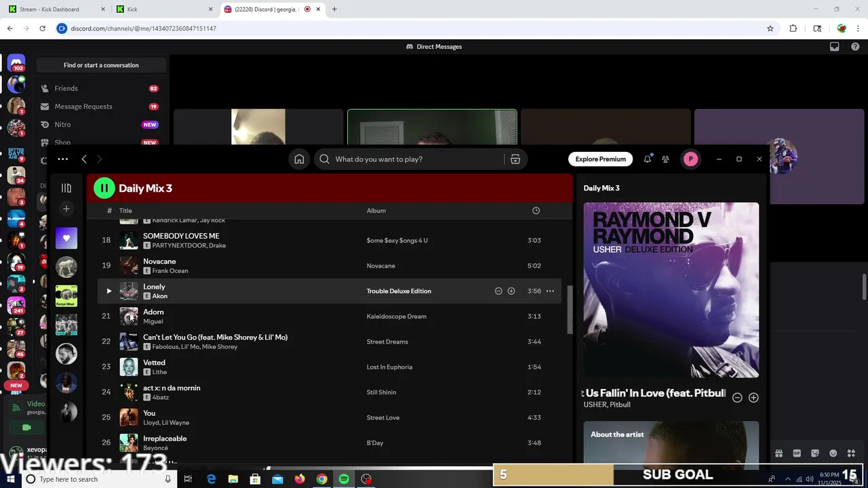Reload the Discord page
Viewport: 868px width, 488px height.
42,28
